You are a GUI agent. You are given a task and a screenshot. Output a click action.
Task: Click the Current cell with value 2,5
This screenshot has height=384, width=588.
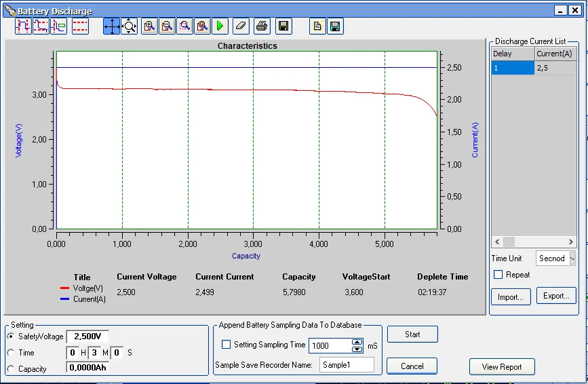(x=555, y=68)
